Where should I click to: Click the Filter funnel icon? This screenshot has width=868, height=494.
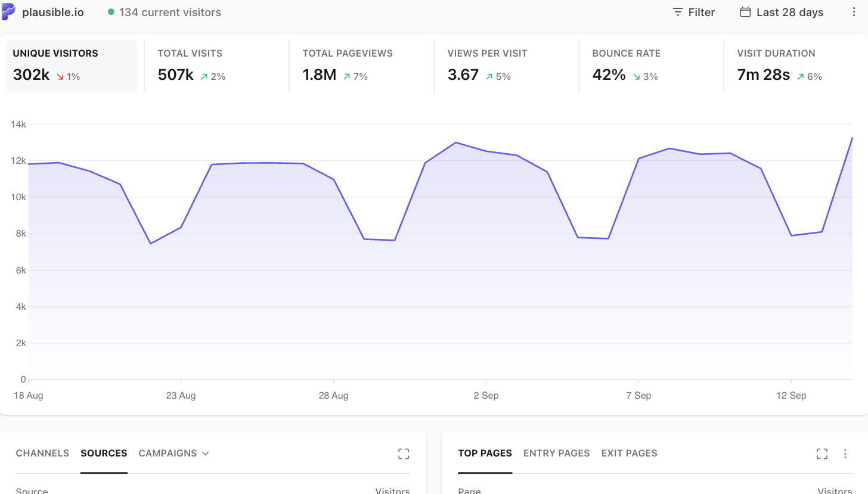tap(678, 12)
